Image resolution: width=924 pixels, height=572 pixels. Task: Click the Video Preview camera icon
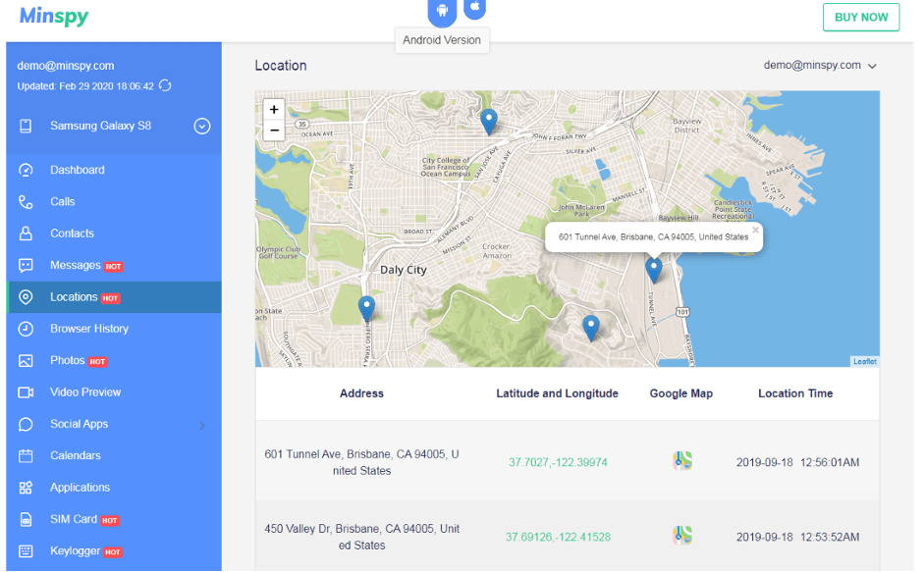[x=26, y=392]
